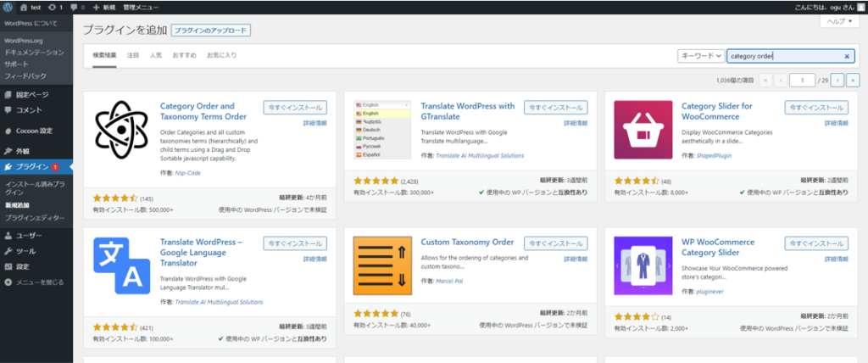
Task: Install WP WooCommerce Category Slider
Action: (816, 243)
